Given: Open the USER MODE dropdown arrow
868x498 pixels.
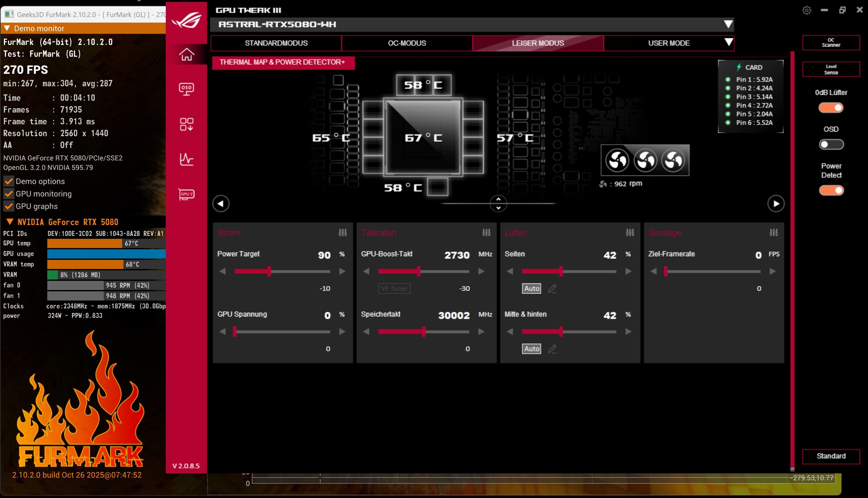Looking at the screenshot, I should [729, 42].
